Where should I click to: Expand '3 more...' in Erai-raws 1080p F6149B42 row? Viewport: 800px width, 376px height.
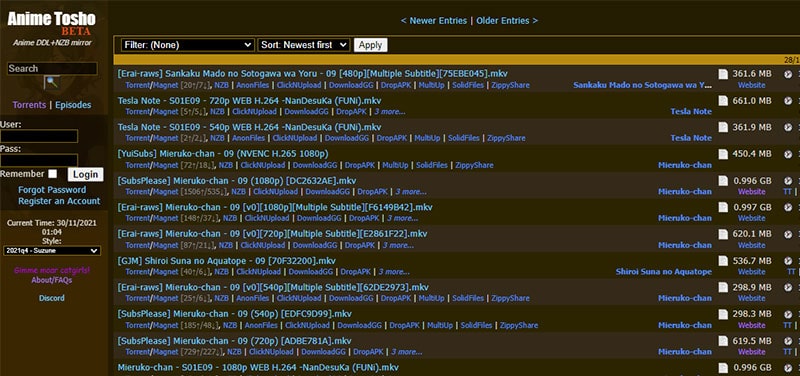click(402, 218)
